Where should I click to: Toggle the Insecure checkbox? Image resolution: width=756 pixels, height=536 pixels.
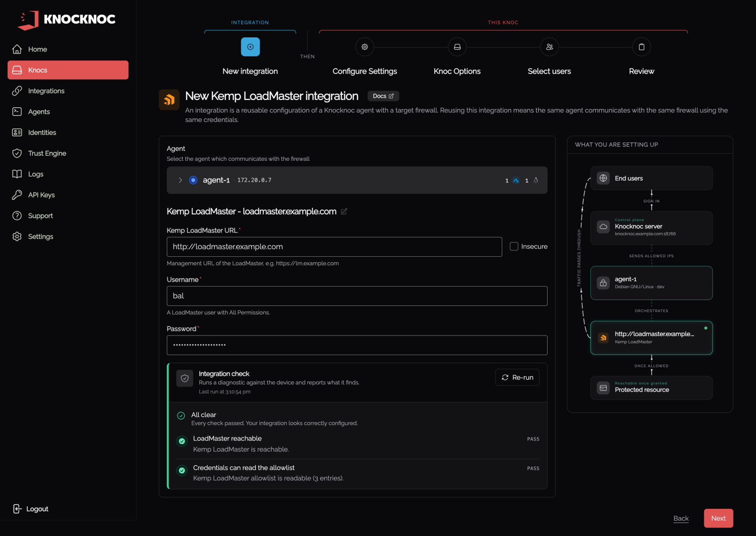click(x=514, y=246)
